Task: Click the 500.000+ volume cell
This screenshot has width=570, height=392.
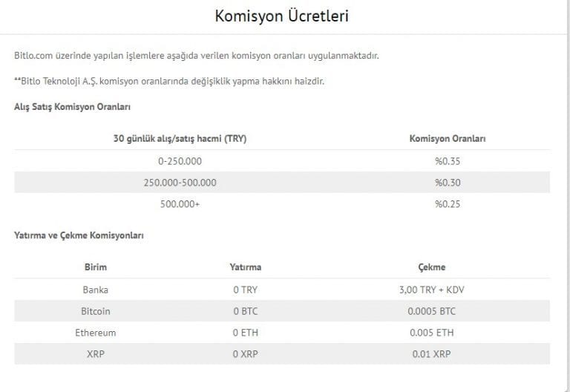Action: click(x=180, y=204)
